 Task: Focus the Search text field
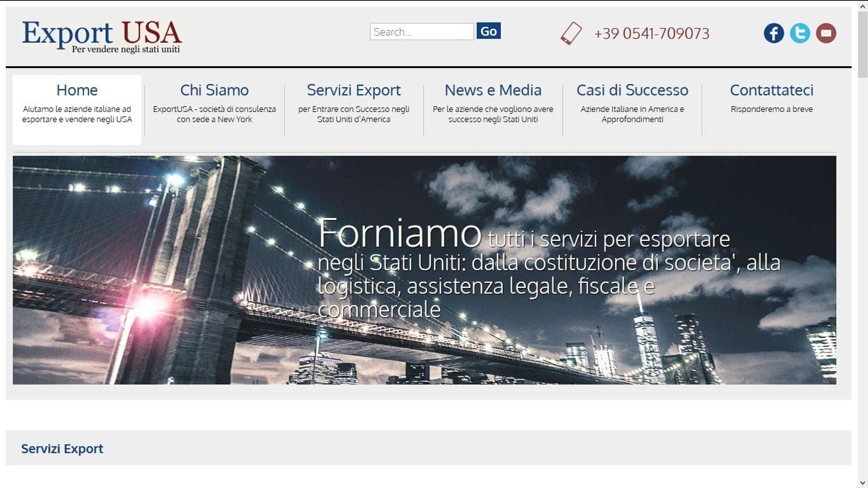(x=422, y=32)
